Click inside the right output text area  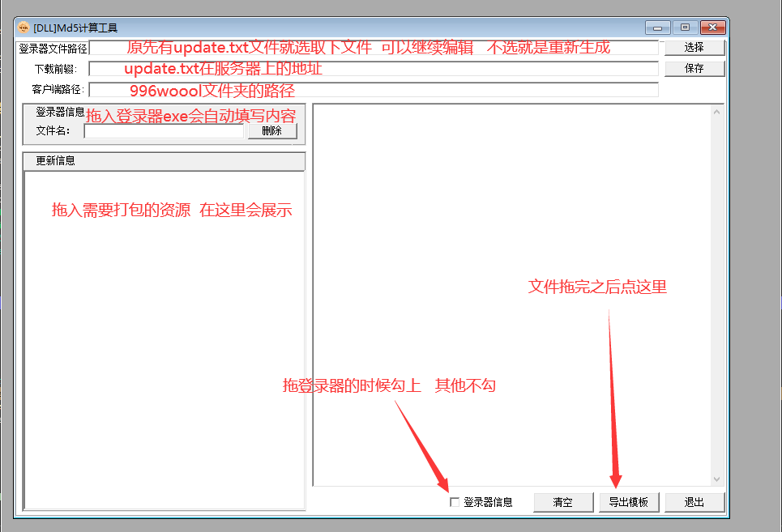pos(512,295)
